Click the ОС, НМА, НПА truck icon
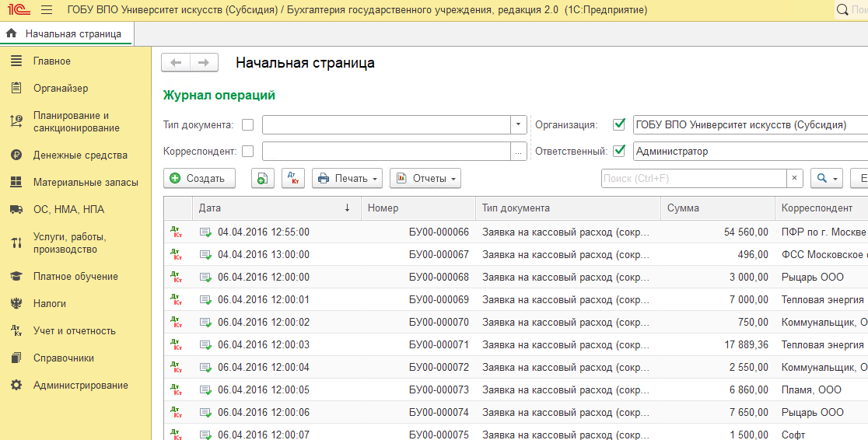Viewport: 868px width, 440px height. coord(16,209)
